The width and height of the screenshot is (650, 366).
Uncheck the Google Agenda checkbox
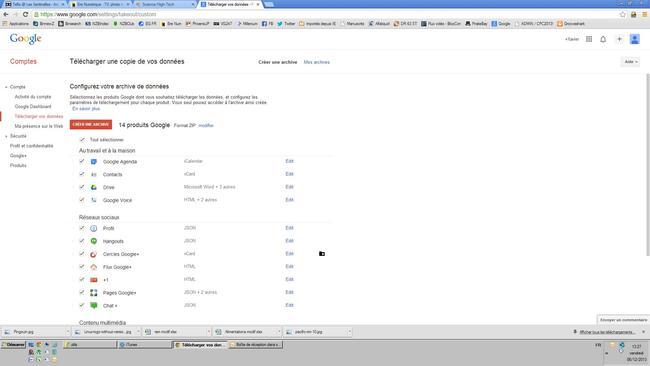point(82,161)
